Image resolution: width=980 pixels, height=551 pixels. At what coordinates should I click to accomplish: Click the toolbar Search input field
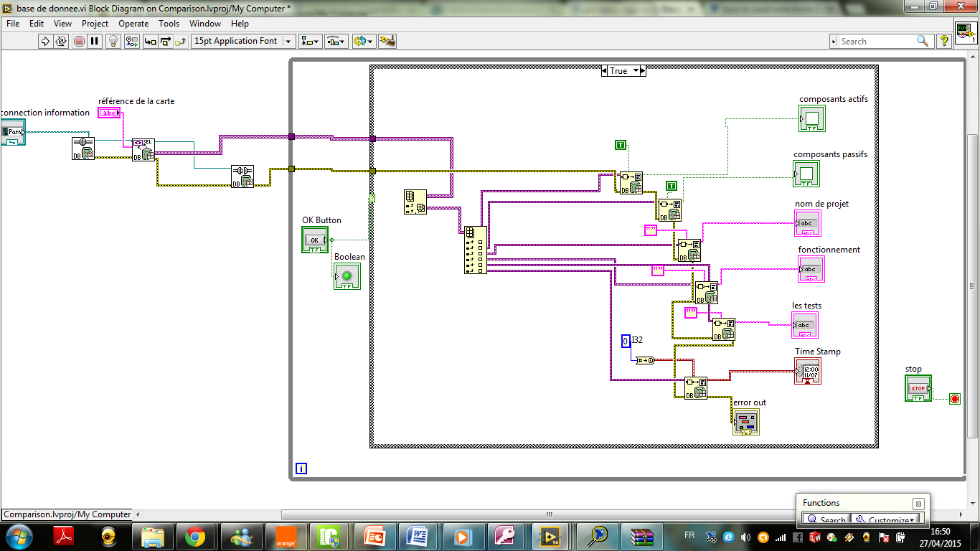tap(875, 42)
